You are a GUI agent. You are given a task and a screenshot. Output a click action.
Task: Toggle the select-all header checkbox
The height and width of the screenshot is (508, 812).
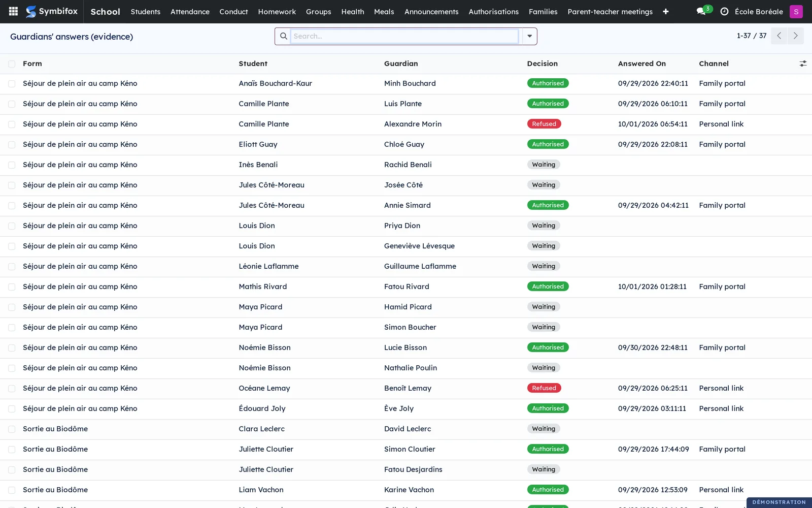12,63
